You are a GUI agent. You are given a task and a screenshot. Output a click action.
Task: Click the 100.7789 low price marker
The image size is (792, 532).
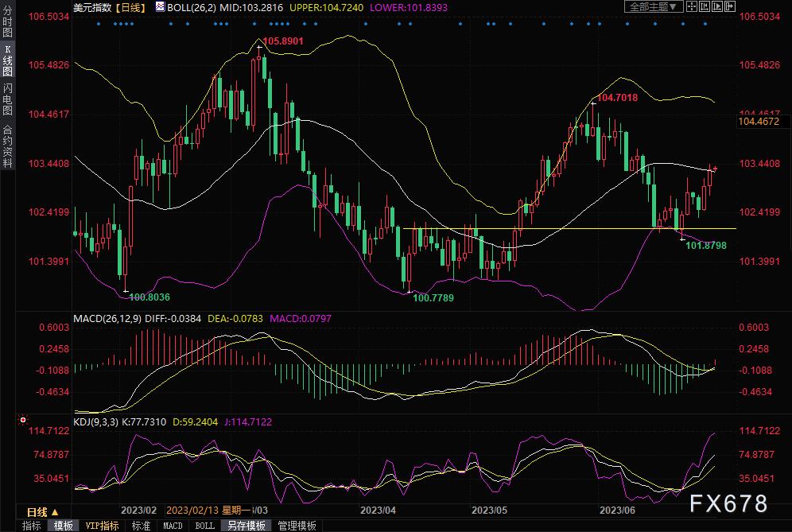[x=433, y=298]
